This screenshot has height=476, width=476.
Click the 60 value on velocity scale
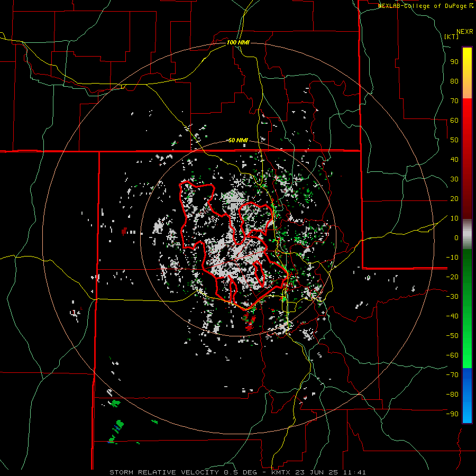(x=454, y=121)
